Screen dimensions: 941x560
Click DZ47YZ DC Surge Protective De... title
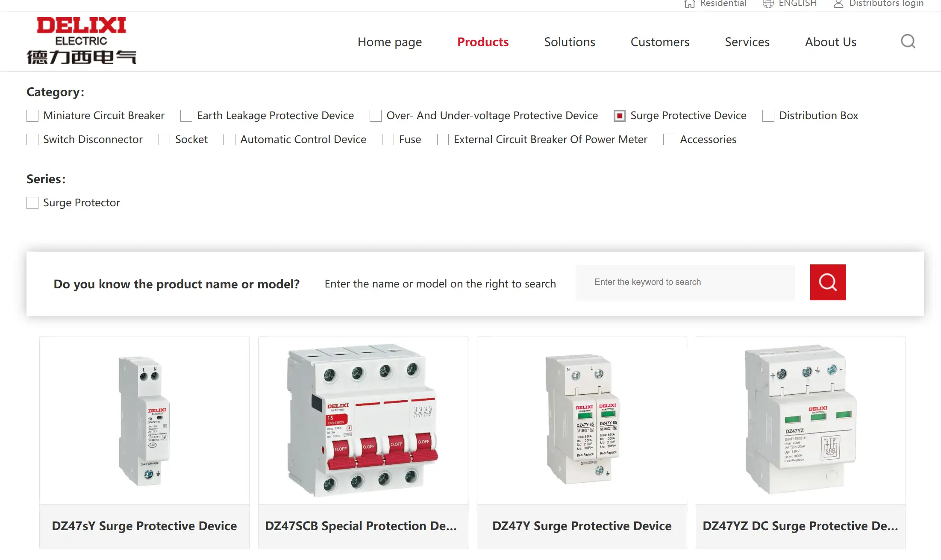click(x=800, y=526)
